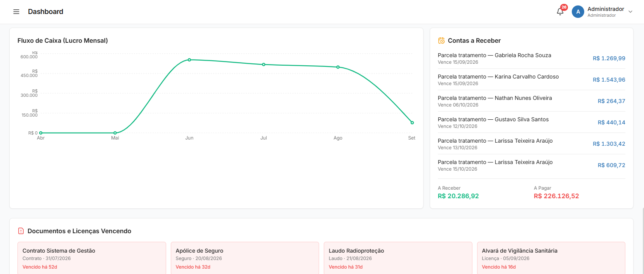Click the Vencido há 52d status

(40, 267)
